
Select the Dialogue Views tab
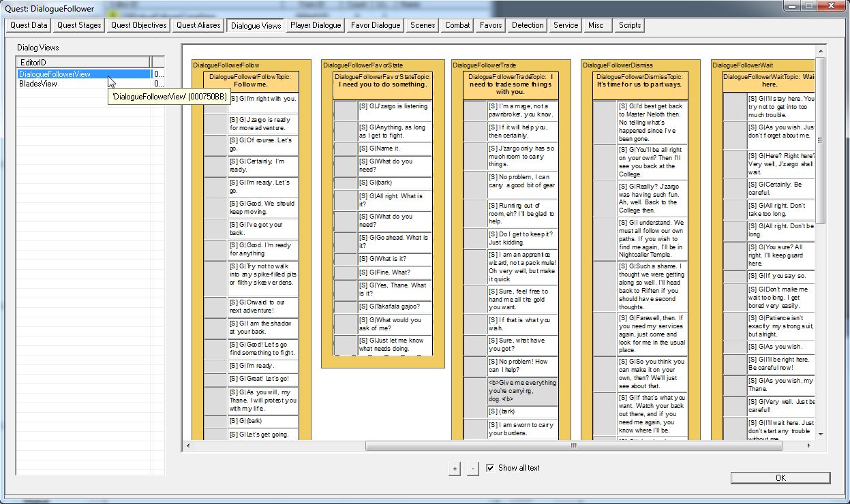(256, 25)
